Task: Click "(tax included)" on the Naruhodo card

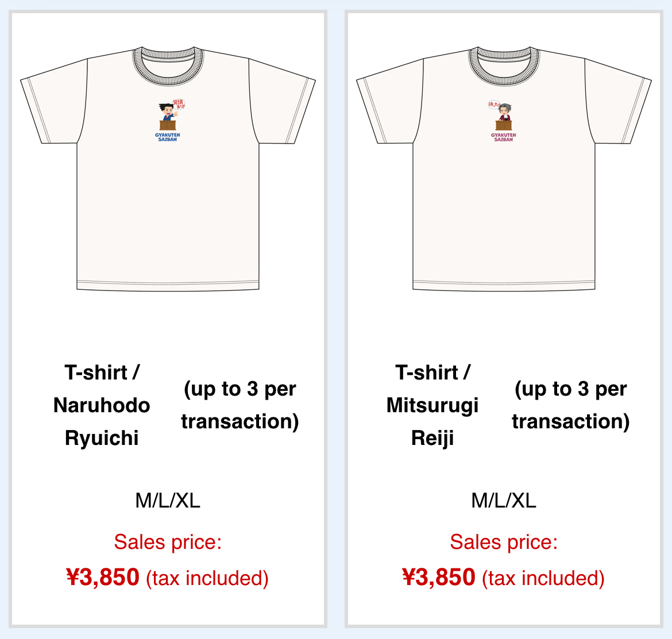Action: point(207,578)
